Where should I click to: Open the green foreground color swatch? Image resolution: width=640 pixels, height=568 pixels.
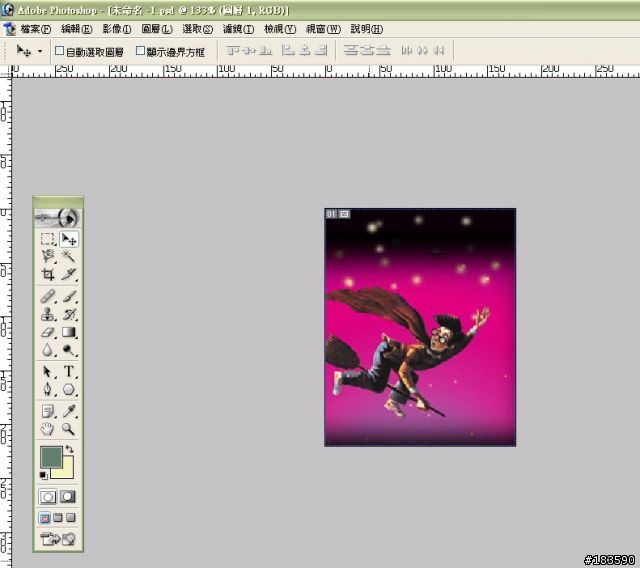pos(51,457)
